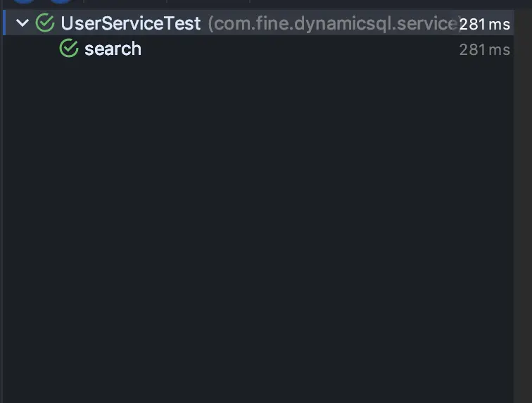Screen dimensions: 532x403
Task: Click the green passed checkmark beside search
Action: click(x=69, y=49)
